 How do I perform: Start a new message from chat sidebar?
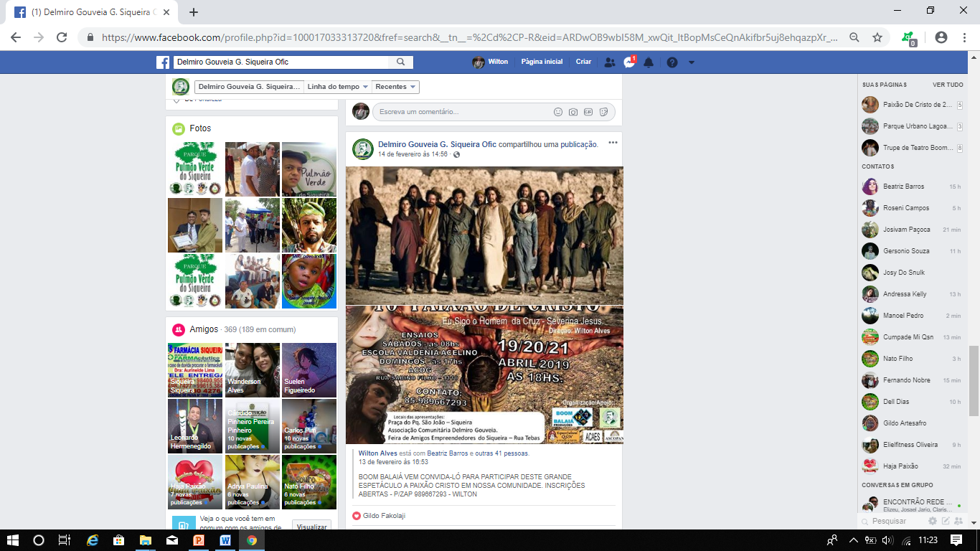[x=946, y=521]
